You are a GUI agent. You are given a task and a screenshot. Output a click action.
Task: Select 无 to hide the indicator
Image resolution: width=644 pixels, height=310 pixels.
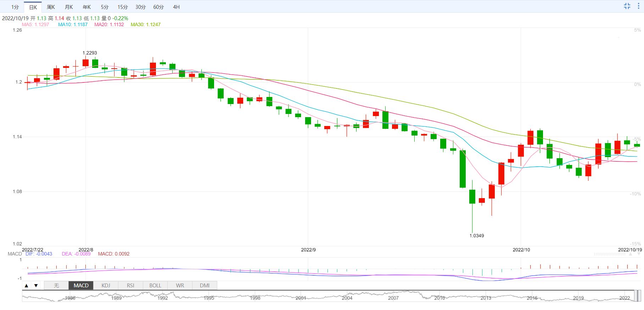click(x=56, y=286)
